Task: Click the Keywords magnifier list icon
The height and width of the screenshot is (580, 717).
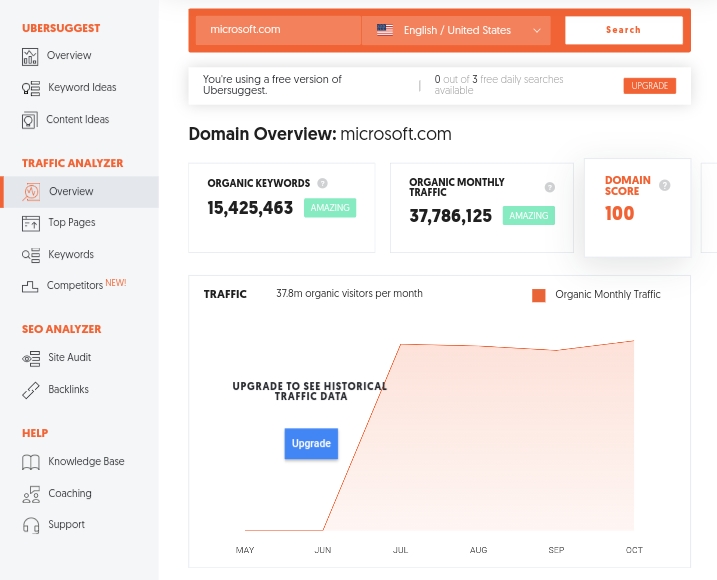Action: (x=31, y=255)
